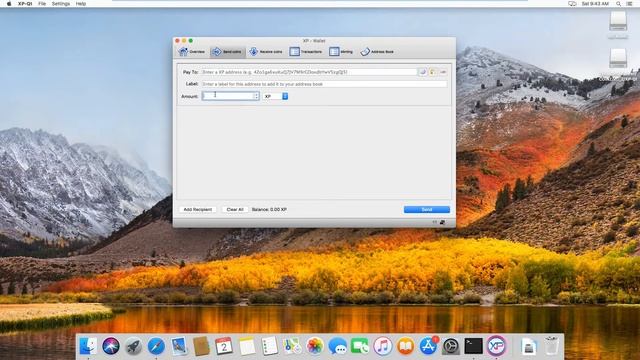The image size is (640, 360).
Task: Open Launchpad from the Dock
Action: point(133,346)
